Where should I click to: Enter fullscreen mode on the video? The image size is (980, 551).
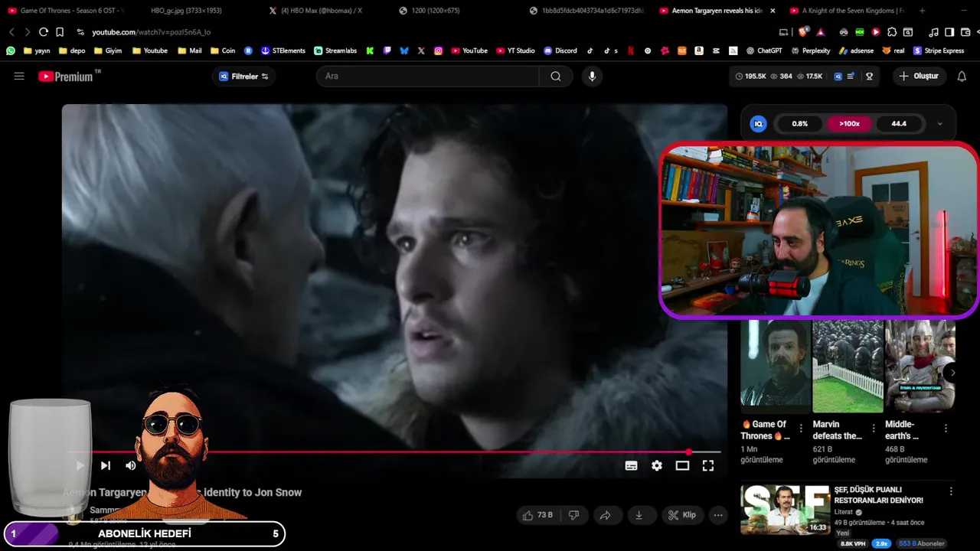(x=708, y=465)
